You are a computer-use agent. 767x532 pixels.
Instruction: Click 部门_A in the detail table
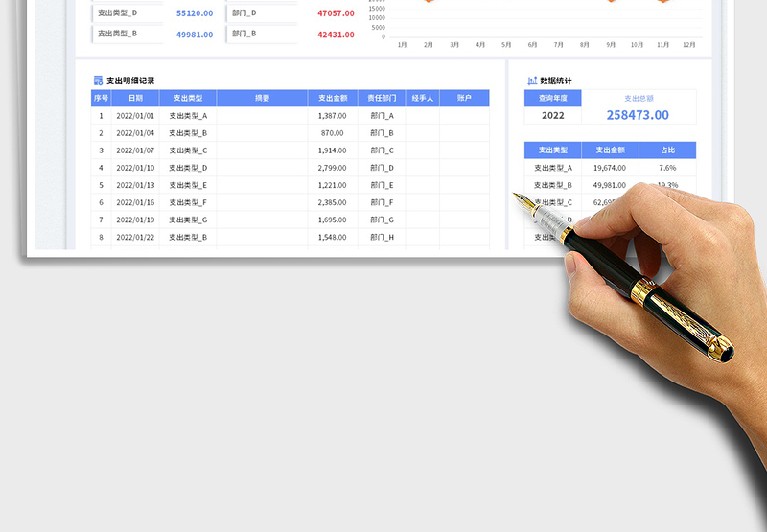(382, 116)
